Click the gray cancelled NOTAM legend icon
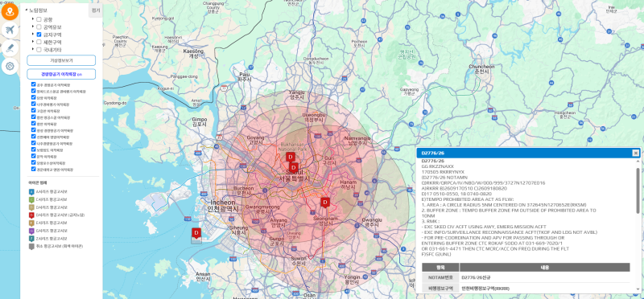This screenshot has height=299, width=644. pos(31,246)
